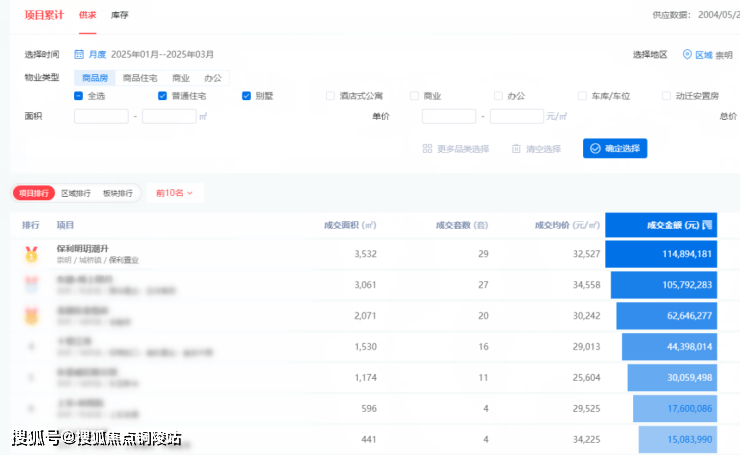Viewport: 740px width, 455px height.
Task: Open the 区域 崇明 region selector
Action: (x=714, y=54)
